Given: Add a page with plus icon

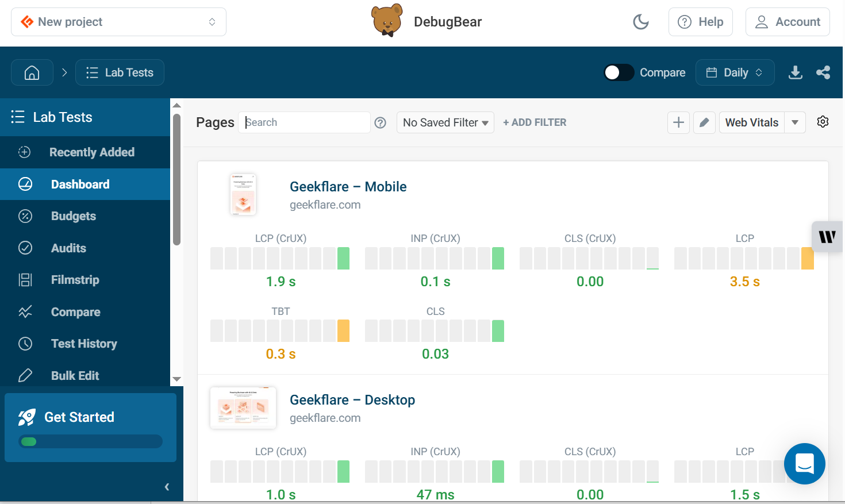Looking at the screenshot, I should (678, 122).
